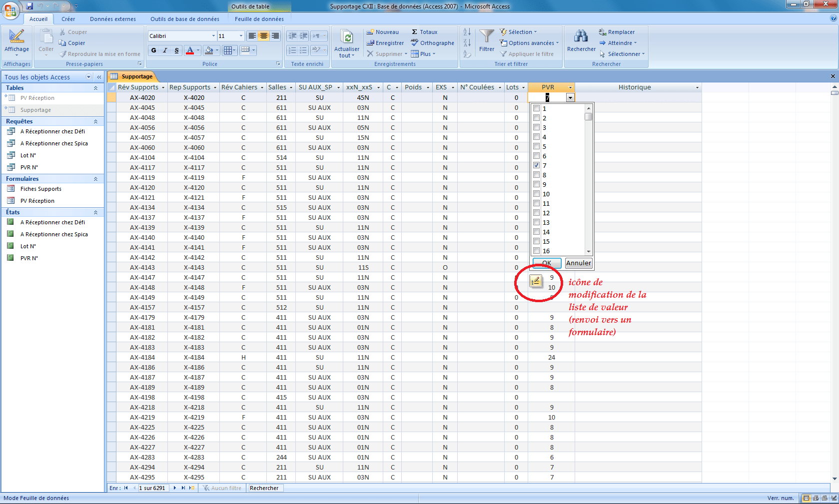Collapse the Requêtes navigation group
The image size is (839, 504).
(95, 121)
